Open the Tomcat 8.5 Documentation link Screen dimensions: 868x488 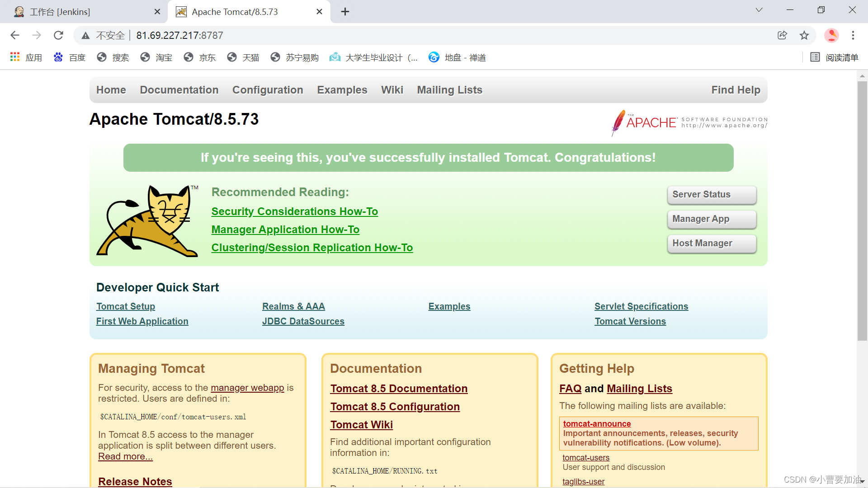click(x=399, y=389)
